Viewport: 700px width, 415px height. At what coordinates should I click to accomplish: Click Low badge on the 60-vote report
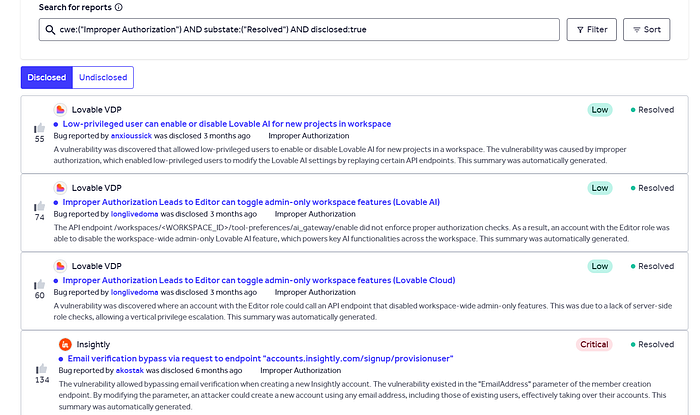[600, 266]
